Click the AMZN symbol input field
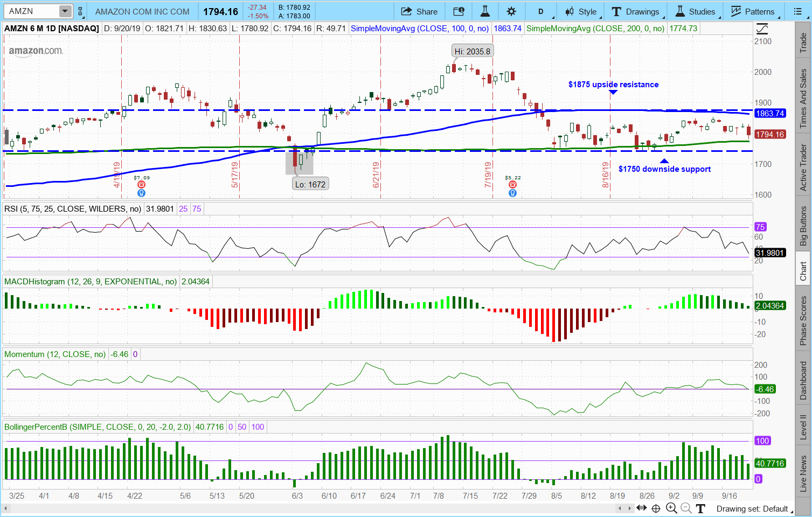The height and width of the screenshot is (517, 812). 31,11
